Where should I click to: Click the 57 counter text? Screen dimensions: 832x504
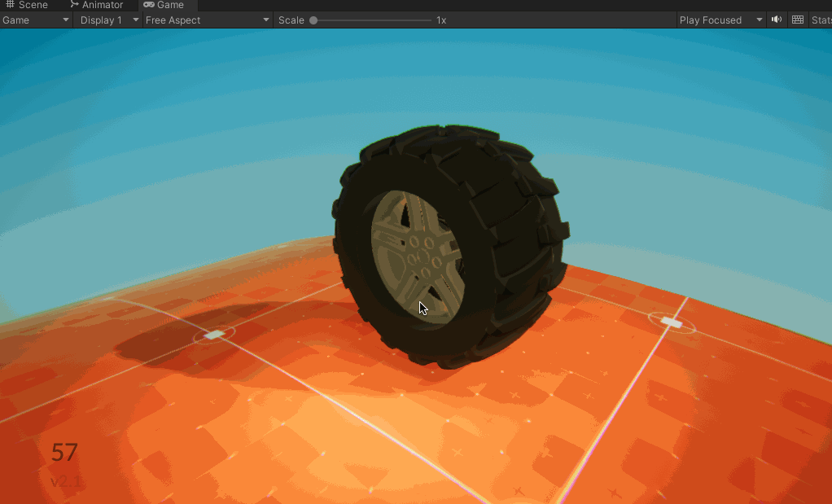pos(64,453)
